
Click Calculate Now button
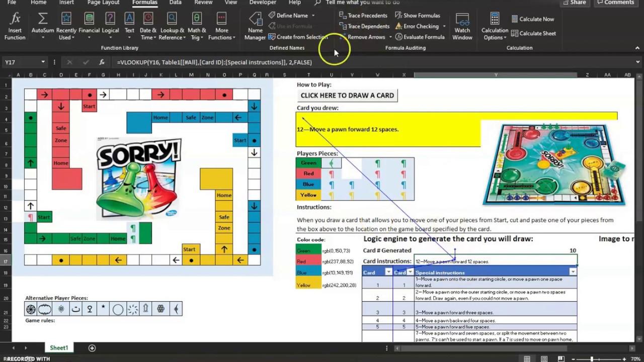click(532, 19)
